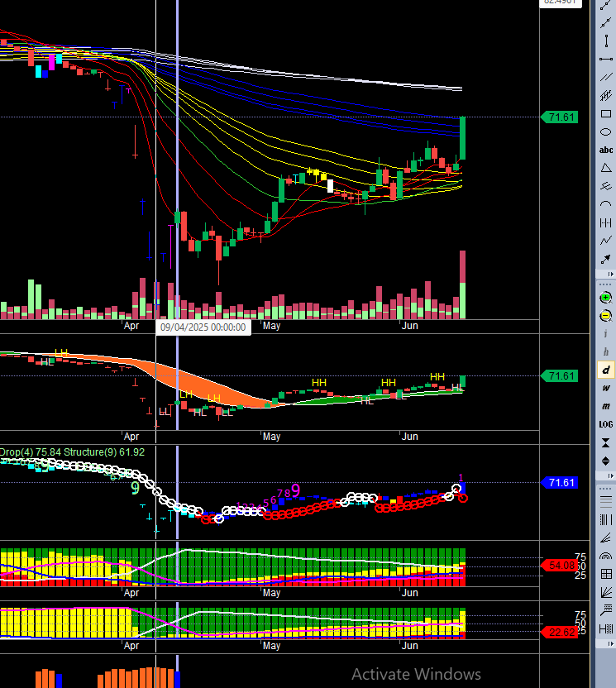Click the tall green last candle
616x688 pixels.
[x=462, y=138]
